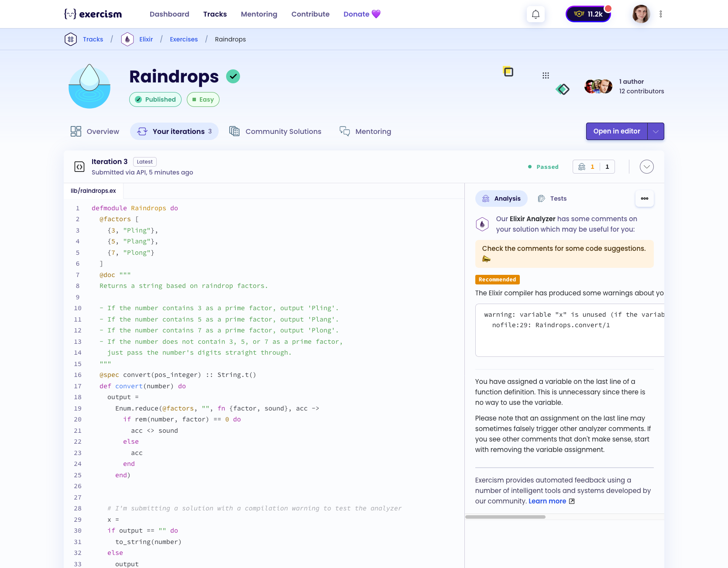Click the Open in editor button
The width and height of the screenshot is (728, 568).
pyautogui.click(x=617, y=131)
